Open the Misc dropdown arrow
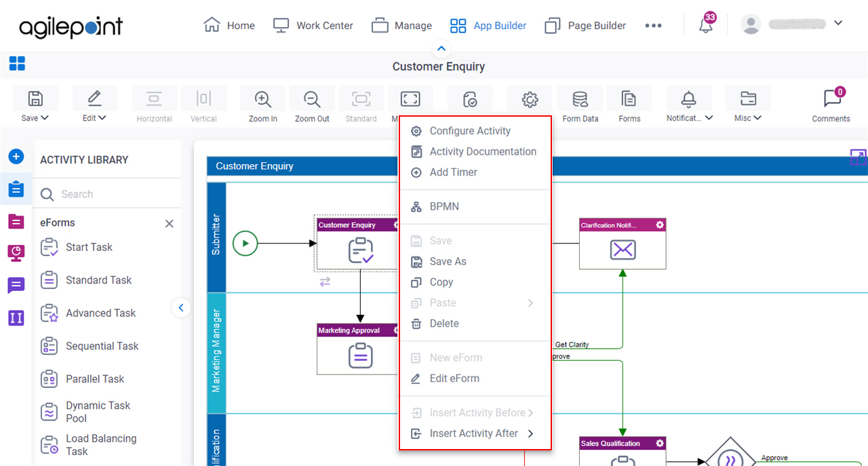 (757, 118)
